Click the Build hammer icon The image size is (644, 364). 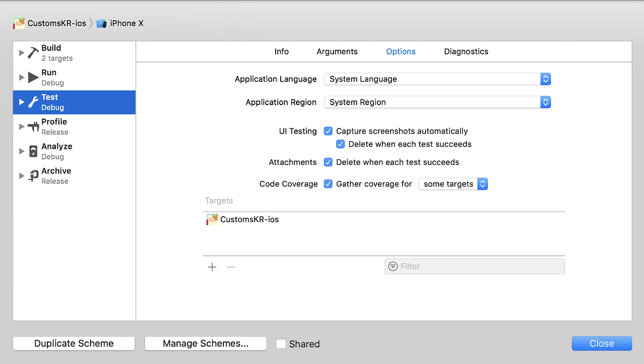[x=33, y=53]
